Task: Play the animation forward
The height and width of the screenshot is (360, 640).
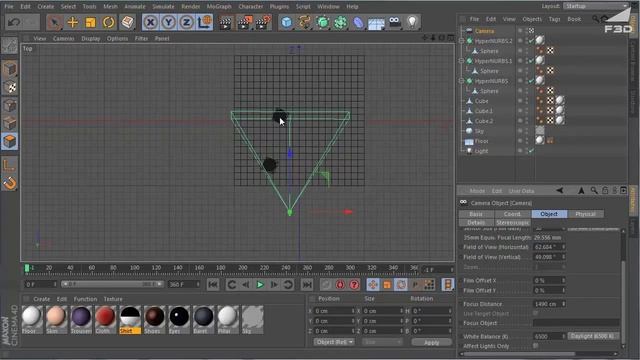Action: (260, 284)
